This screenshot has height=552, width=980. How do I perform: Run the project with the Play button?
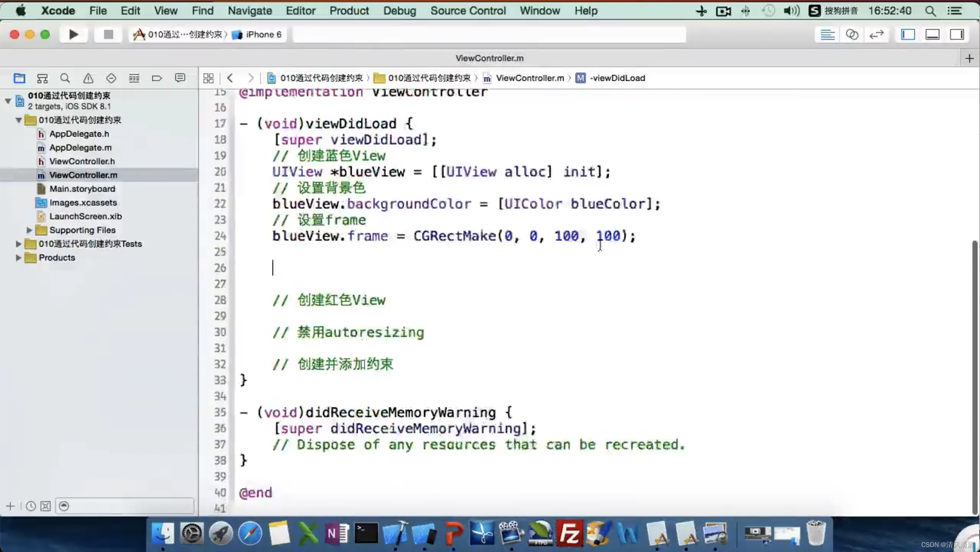(x=74, y=34)
